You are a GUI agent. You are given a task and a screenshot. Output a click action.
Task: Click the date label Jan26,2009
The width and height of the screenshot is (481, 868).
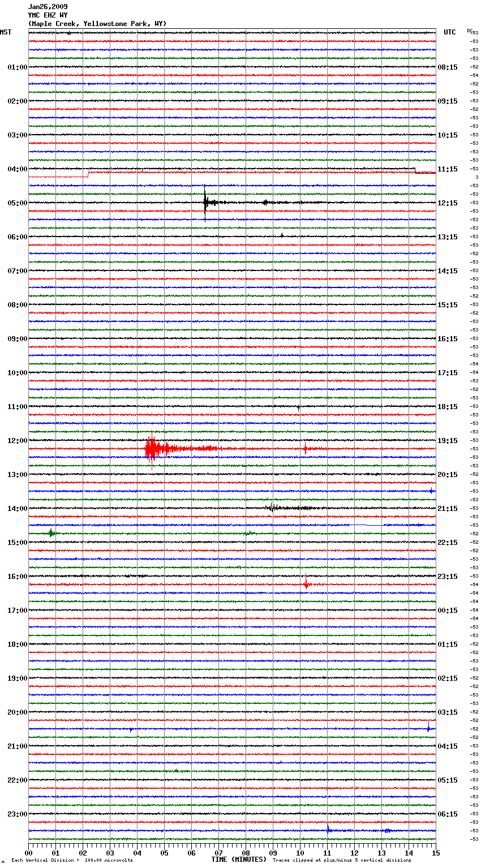(48, 7)
